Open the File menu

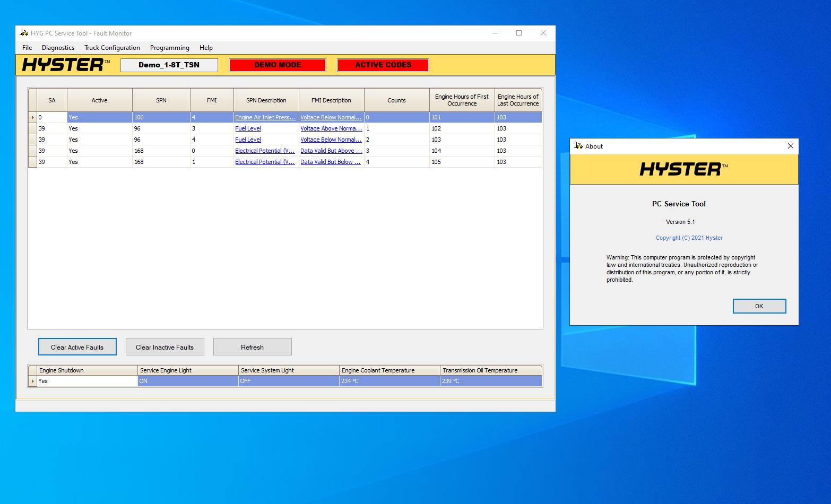click(27, 47)
